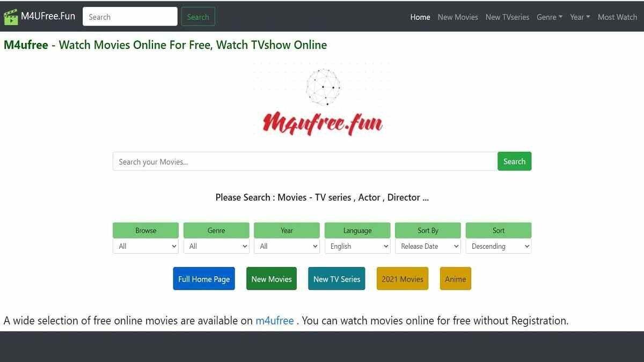Click the M4UFree.Fun clapperboard logo icon

(x=12, y=16)
